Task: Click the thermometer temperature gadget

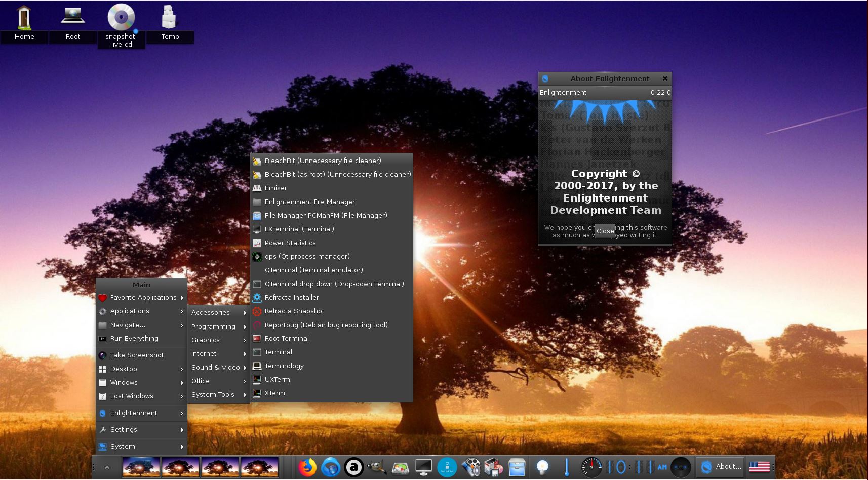Action: coord(567,467)
